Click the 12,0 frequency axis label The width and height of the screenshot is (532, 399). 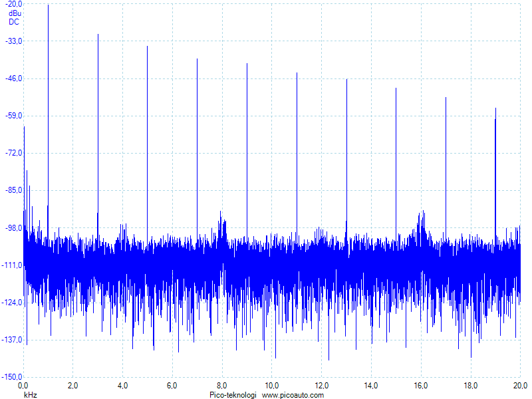321,386
